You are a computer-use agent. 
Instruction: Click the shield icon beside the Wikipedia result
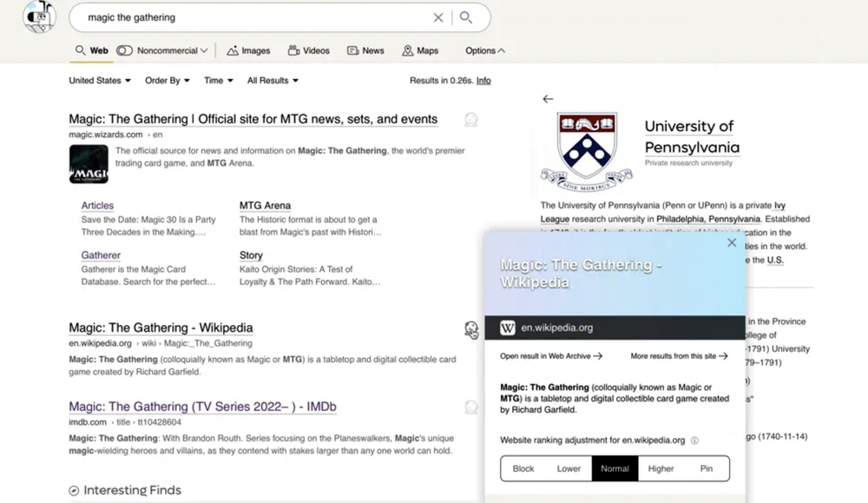[471, 329]
